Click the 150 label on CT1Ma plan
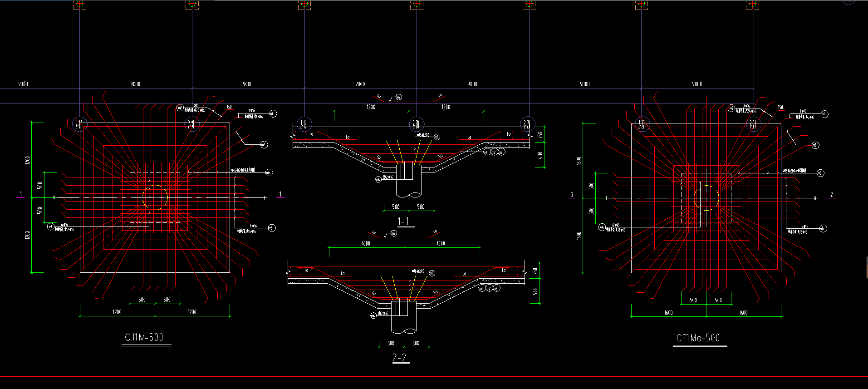This screenshot has width=868, height=389. pos(780,108)
